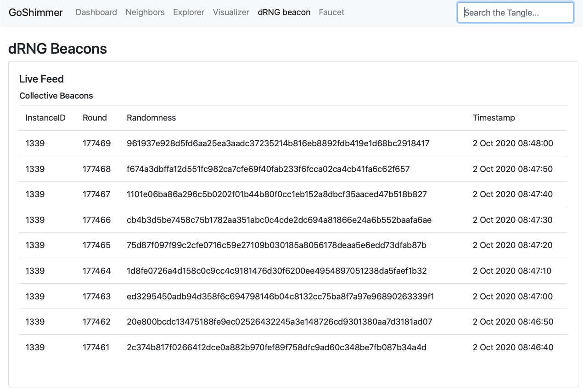
Task: Go to the Neighbors tab
Action: 145,12
